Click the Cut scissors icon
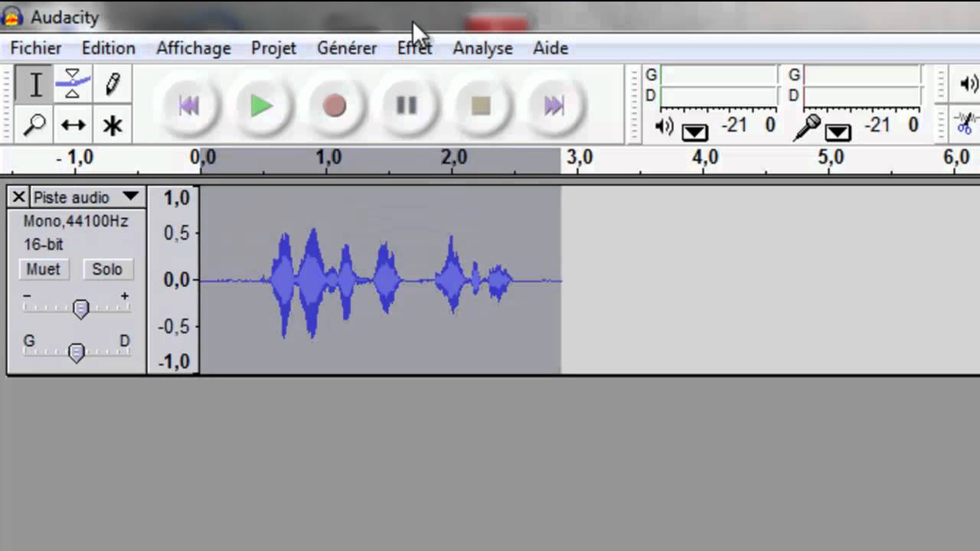 tap(965, 122)
